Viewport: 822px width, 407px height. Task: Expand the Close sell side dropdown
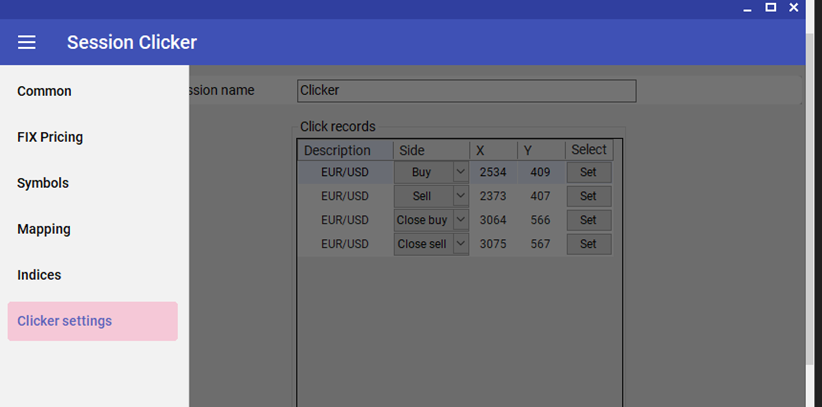tap(460, 244)
